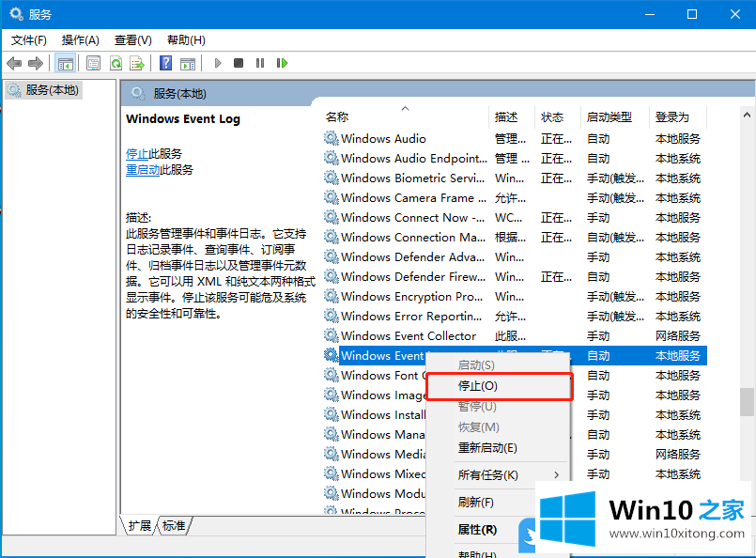The width and height of the screenshot is (756, 558).
Task: Click the Stop service square icon
Action: (239, 63)
